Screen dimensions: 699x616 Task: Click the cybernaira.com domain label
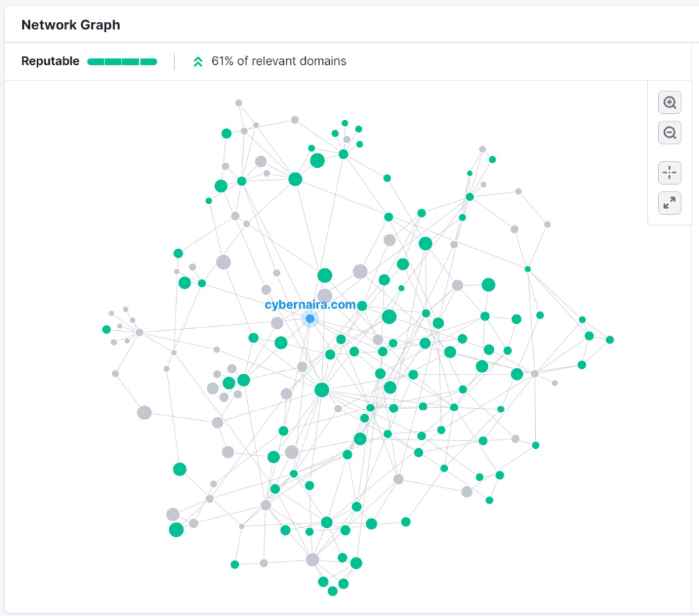(309, 304)
